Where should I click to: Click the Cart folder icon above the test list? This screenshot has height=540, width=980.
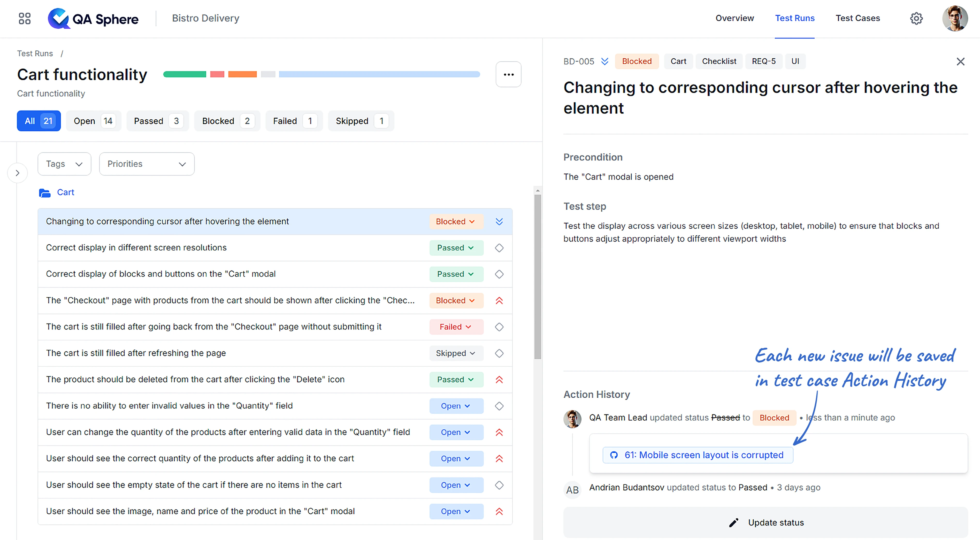point(45,192)
